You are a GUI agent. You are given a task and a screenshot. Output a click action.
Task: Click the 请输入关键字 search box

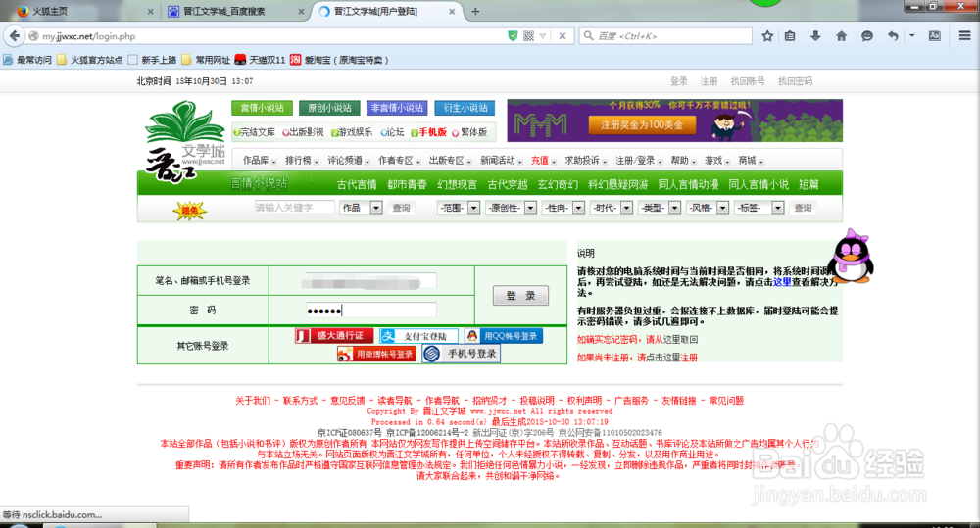294,208
